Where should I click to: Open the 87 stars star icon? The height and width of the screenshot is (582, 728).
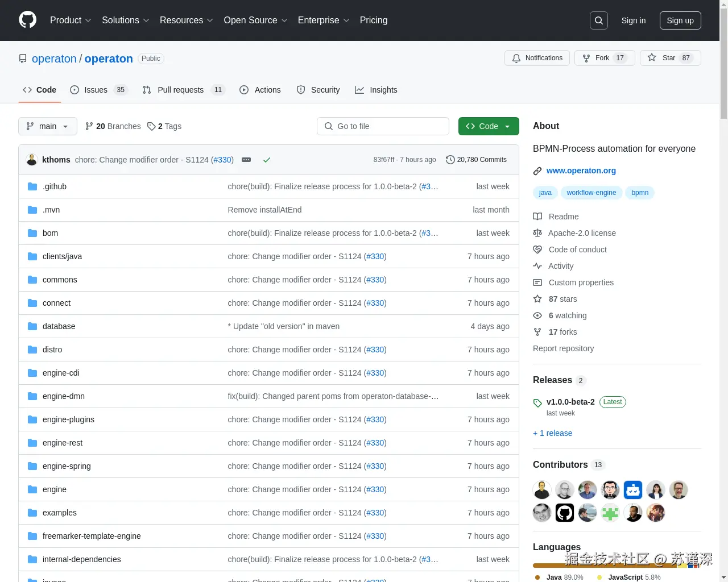(x=537, y=299)
